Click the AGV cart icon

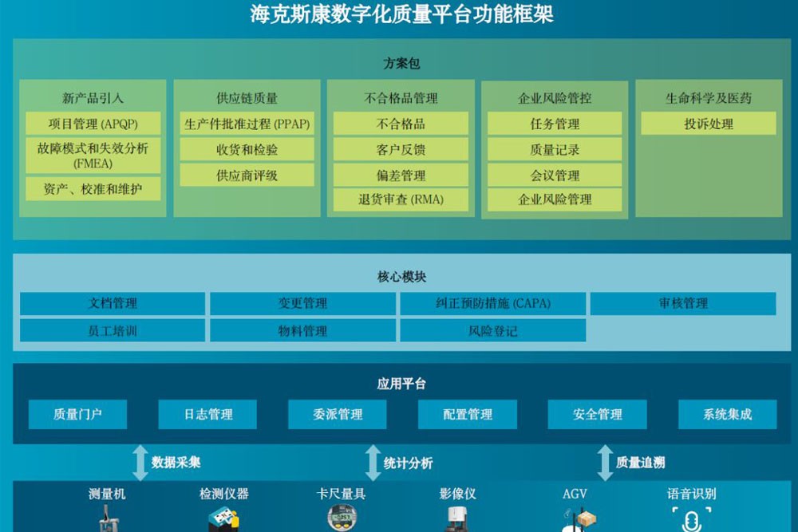pos(578,520)
